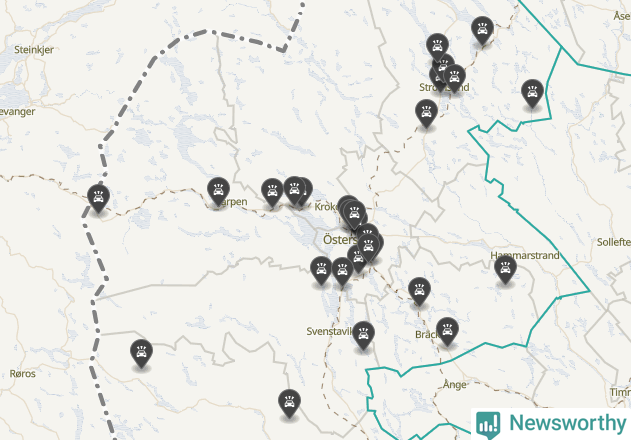Select the car marker beside Svenstavik
Image resolution: width=631 pixels, height=440 pixels.
(x=363, y=335)
